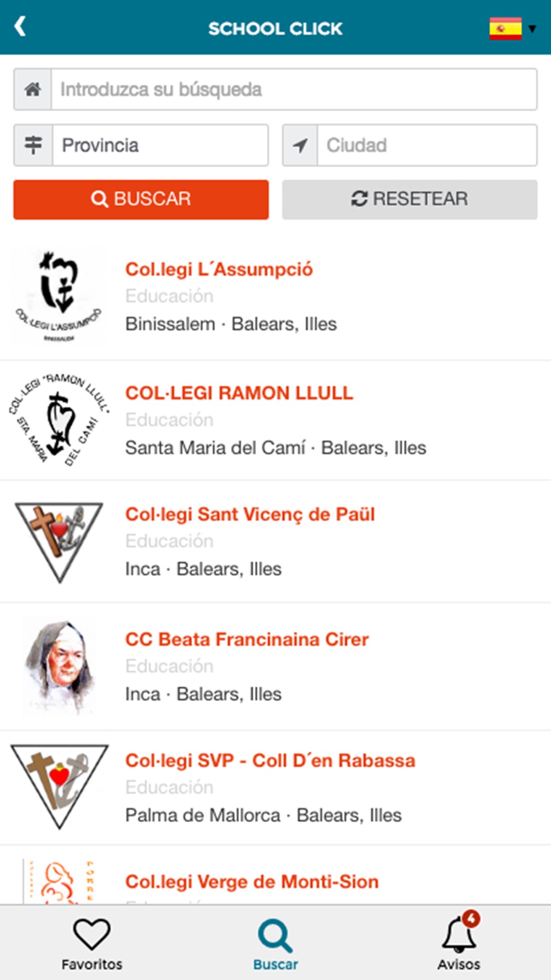Open Col·legi SVP - Coll D´en Rabassa

click(270, 761)
